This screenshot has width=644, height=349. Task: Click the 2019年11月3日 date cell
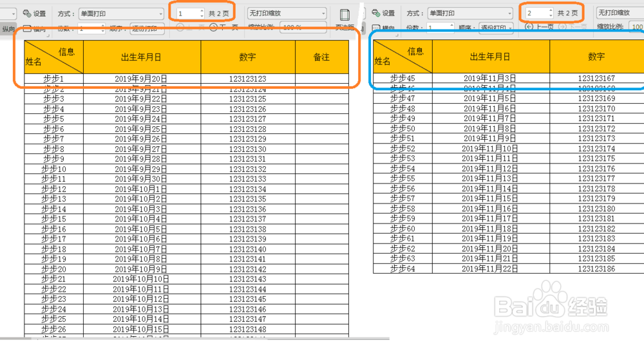[490, 79]
